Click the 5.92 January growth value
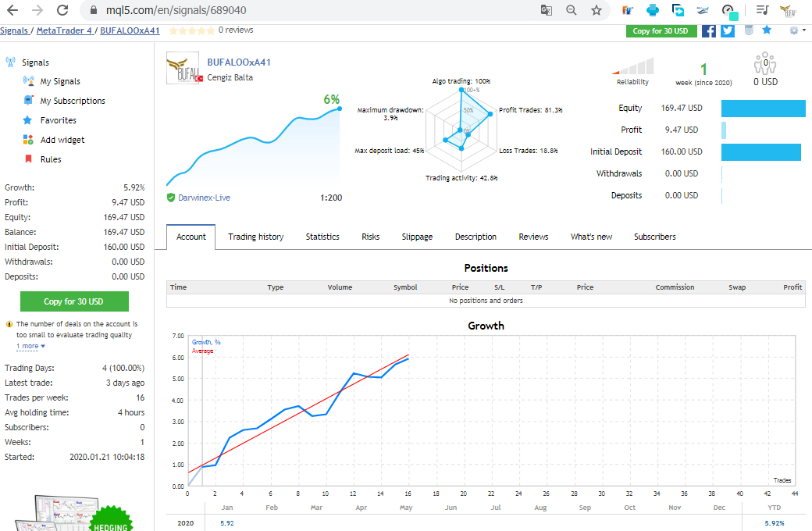Screen dimensions: 812x531 pos(227,523)
